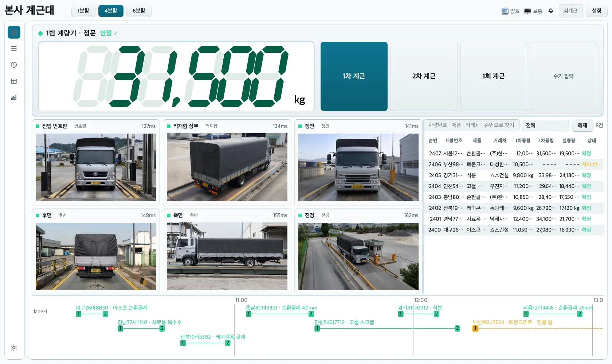The image size is (612, 364).
Task: Click the 1차 계근 button
Action: click(354, 76)
